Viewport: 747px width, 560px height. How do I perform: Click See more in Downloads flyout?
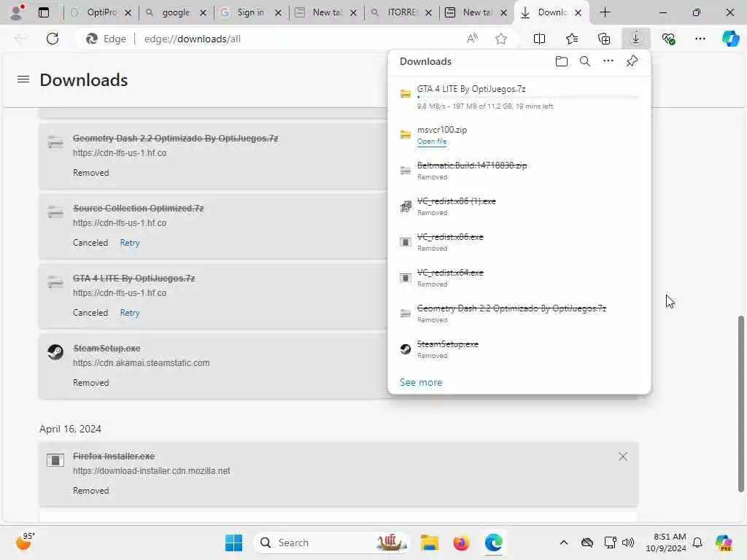(x=421, y=382)
